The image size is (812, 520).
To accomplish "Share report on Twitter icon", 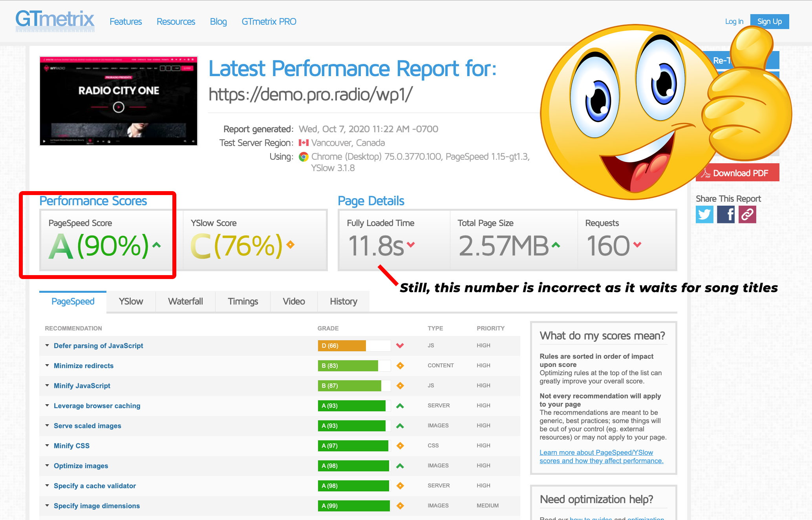I will [x=704, y=214].
